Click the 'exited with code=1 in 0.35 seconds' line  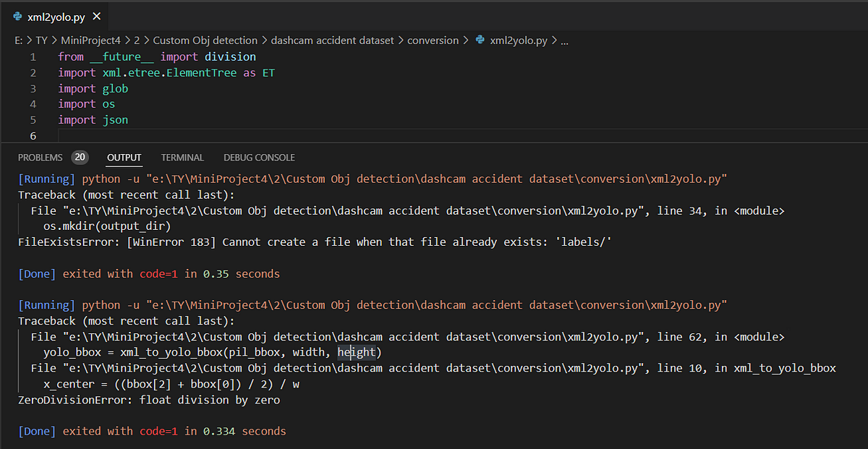pos(149,274)
